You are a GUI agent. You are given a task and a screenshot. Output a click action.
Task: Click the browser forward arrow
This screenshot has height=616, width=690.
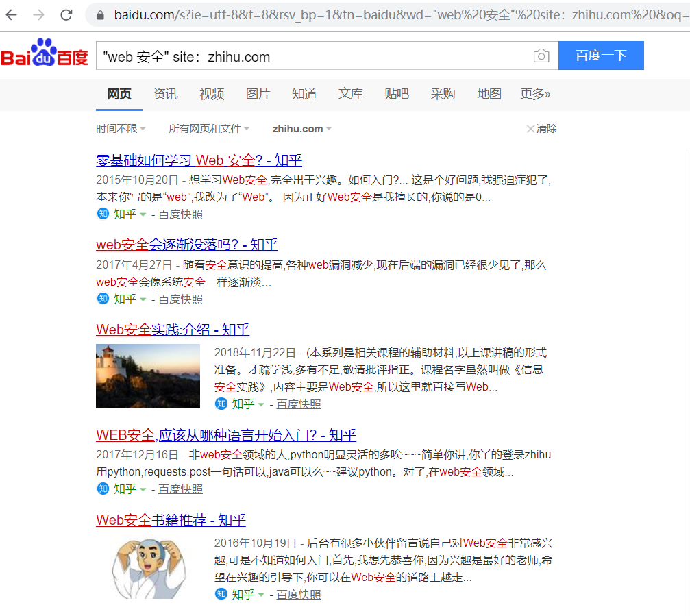pyautogui.click(x=39, y=15)
